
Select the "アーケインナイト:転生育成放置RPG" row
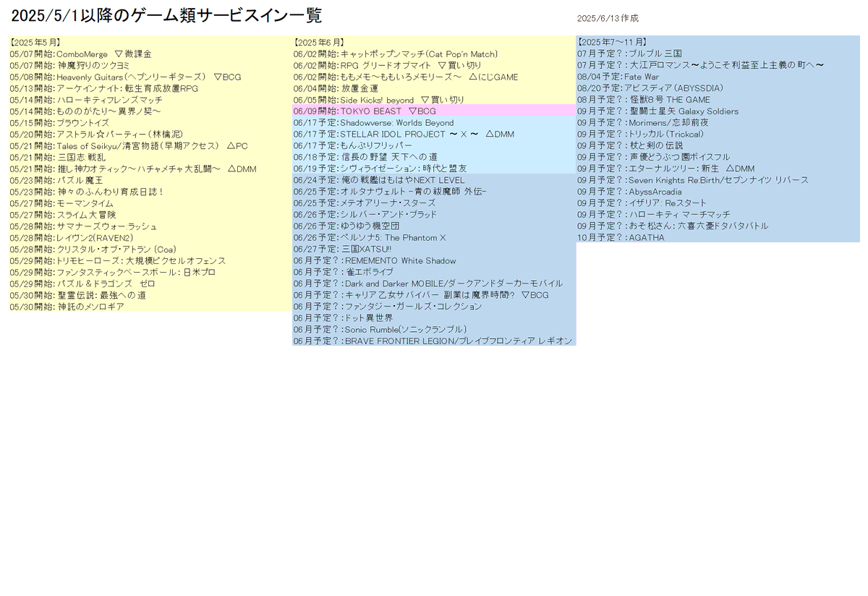[150, 88]
